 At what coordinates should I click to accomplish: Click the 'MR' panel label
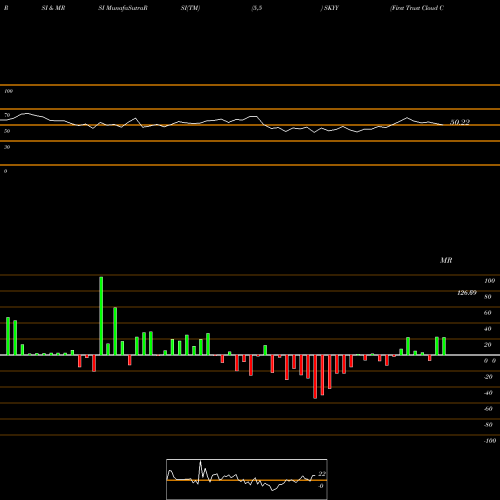click(446, 260)
